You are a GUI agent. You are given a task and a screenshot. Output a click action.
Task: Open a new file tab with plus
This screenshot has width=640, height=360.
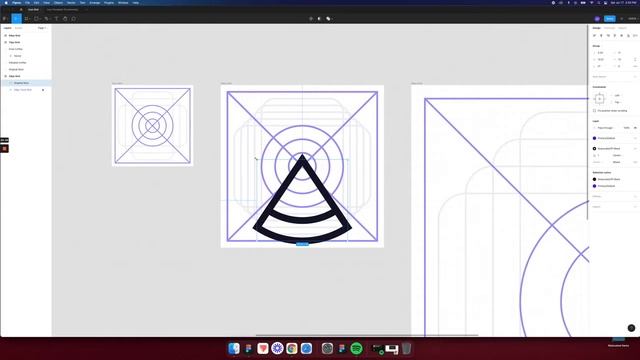86,9
